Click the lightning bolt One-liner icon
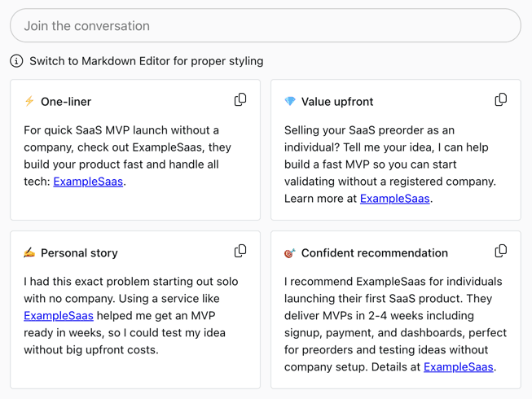532x399 pixels. point(29,102)
